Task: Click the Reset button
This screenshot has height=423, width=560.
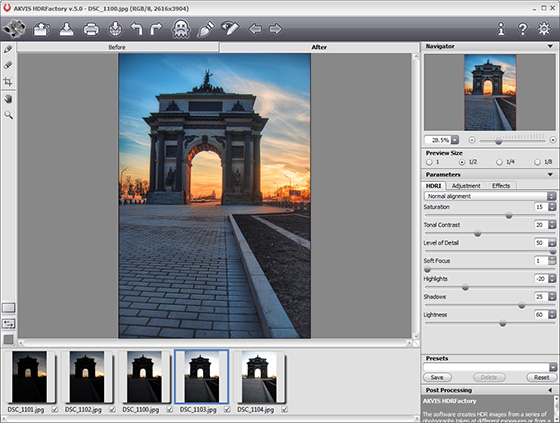Action: pos(541,377)
